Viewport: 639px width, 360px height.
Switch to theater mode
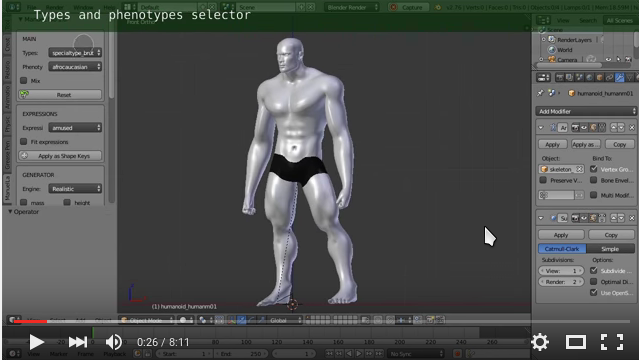click(575, 342)
